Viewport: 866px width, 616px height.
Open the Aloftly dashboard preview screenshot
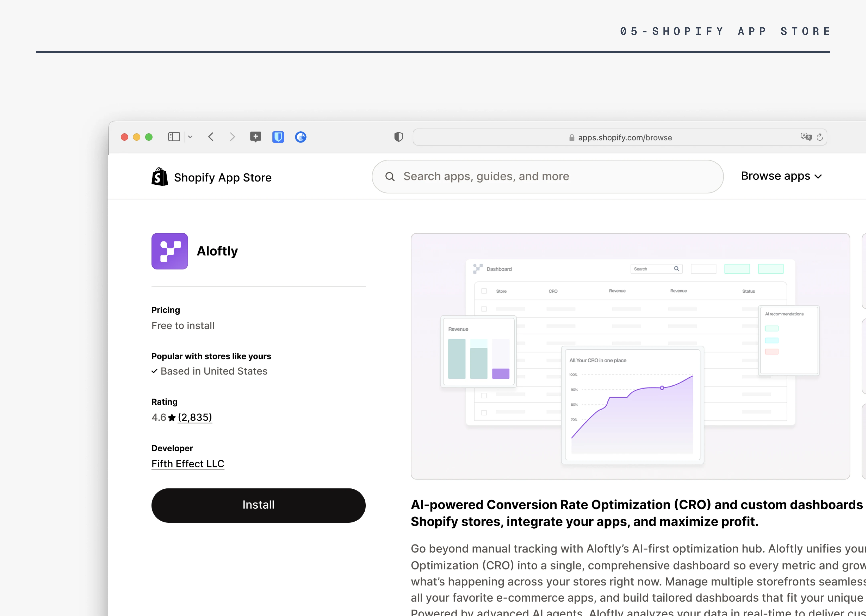(630, 356)
